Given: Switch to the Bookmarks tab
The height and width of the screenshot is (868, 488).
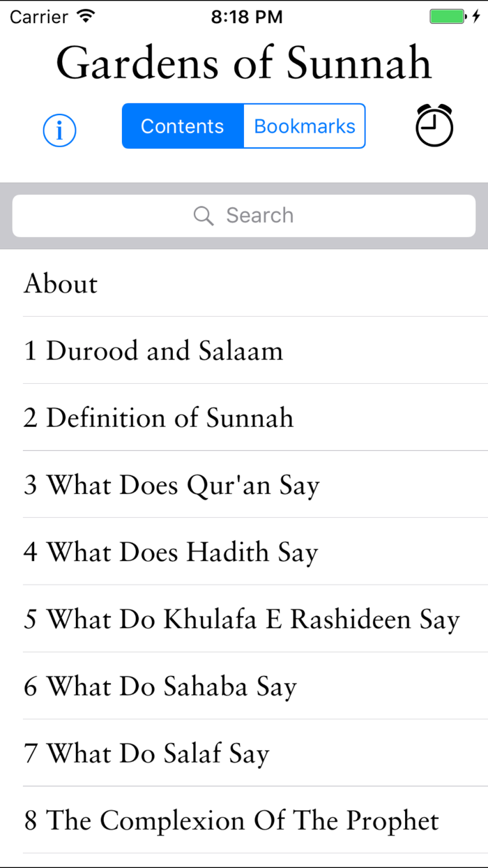Looking at the screenshot, I should coord(305,126).
